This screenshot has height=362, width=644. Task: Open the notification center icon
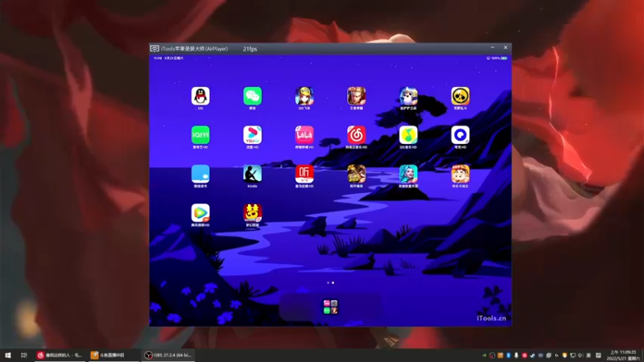point(598,356)
